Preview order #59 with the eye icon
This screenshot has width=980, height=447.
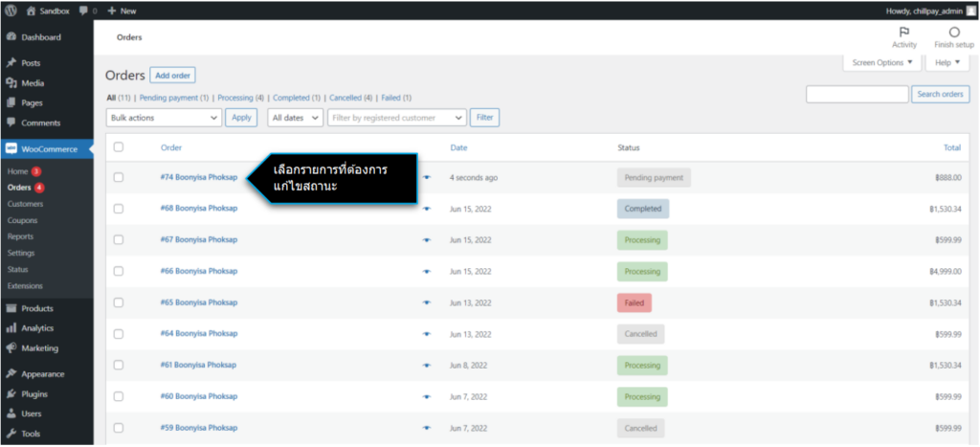click(427, 428)
